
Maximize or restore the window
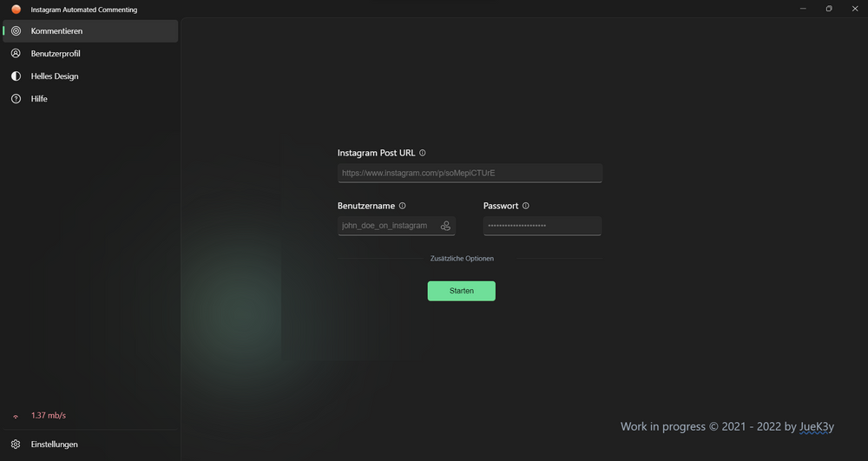(x=829, y=9)
